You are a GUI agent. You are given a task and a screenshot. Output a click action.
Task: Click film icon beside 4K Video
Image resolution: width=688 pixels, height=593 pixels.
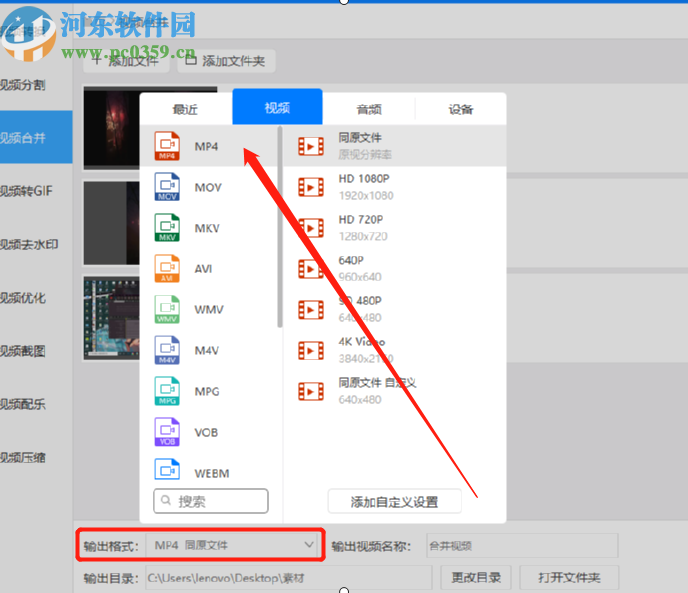[x=311, y=351]
